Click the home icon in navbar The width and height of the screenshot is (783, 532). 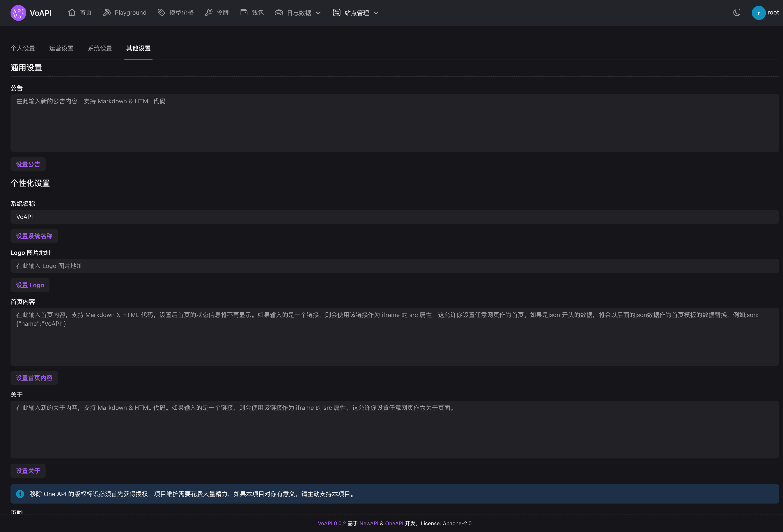72,12
